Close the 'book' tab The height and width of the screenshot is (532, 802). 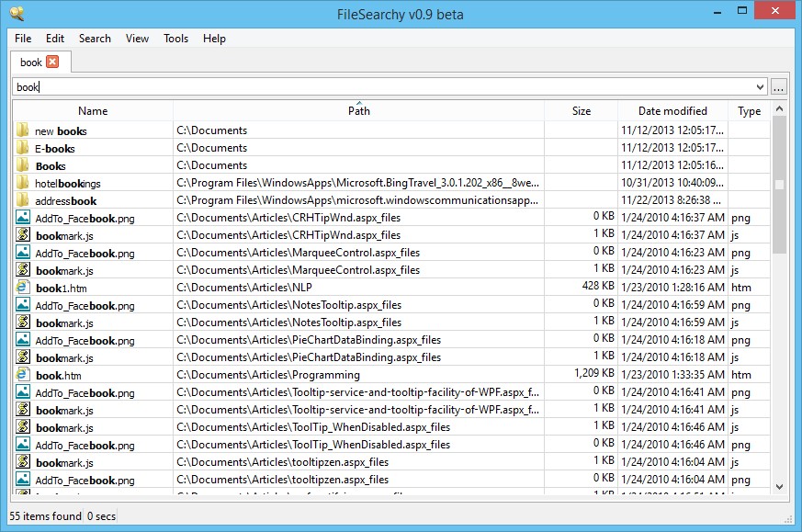(x=51, y=62)
